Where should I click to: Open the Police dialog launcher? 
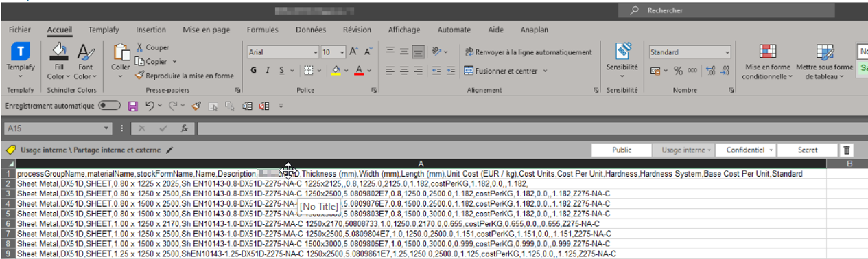pyautogui.click(x=374, y=90)
